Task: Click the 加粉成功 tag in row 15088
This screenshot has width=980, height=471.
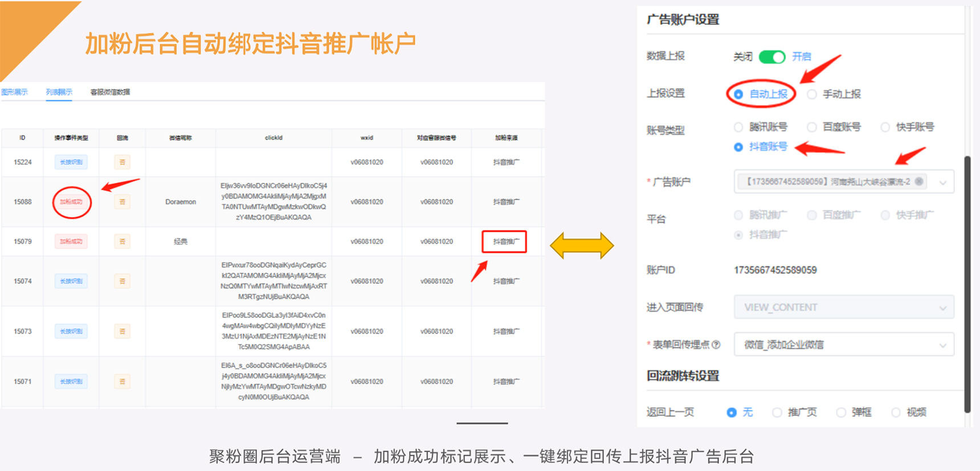Action: coord(71,202)
